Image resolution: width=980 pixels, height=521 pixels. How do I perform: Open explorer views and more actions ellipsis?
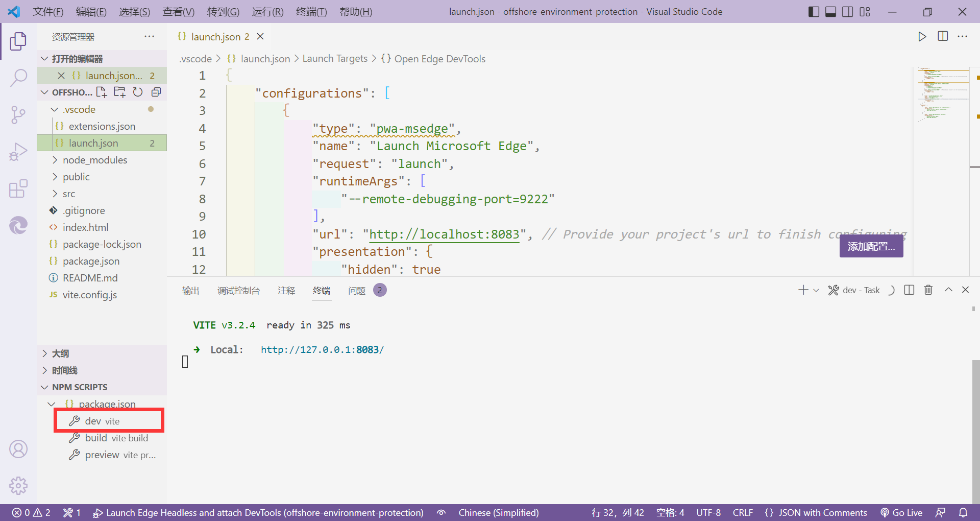pyautogui.click(x=149, y=36)
